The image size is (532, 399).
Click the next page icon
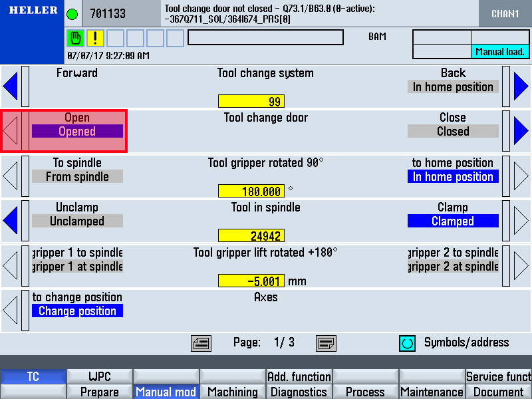pyautogui.click(x=326, y=343)
